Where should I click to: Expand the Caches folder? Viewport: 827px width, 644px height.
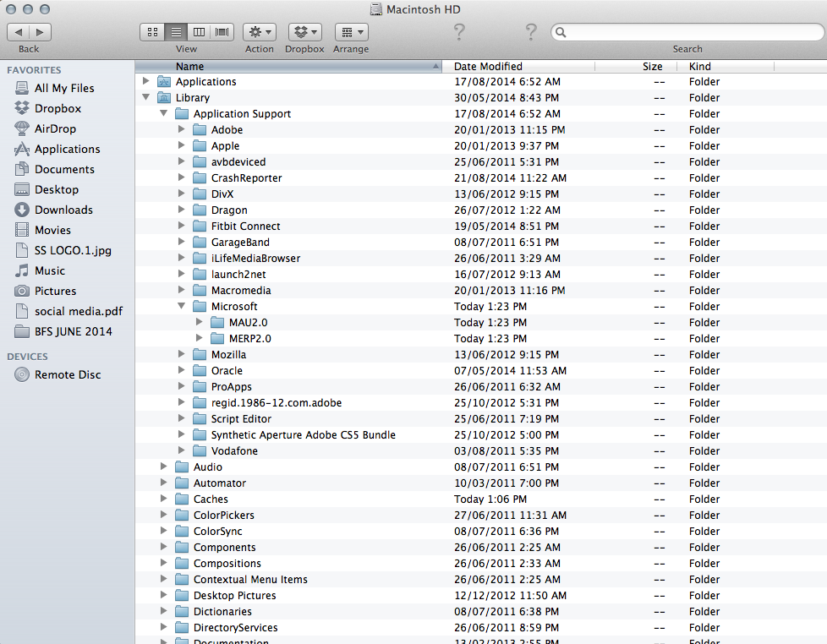[x=163, y=499]
